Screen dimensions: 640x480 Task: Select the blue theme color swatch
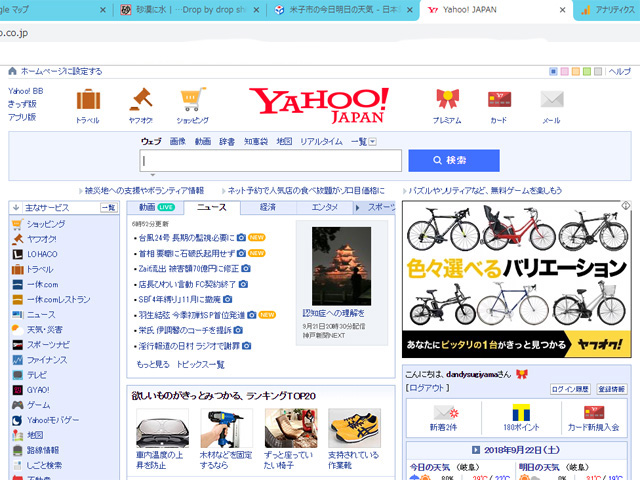click(553, 71)
